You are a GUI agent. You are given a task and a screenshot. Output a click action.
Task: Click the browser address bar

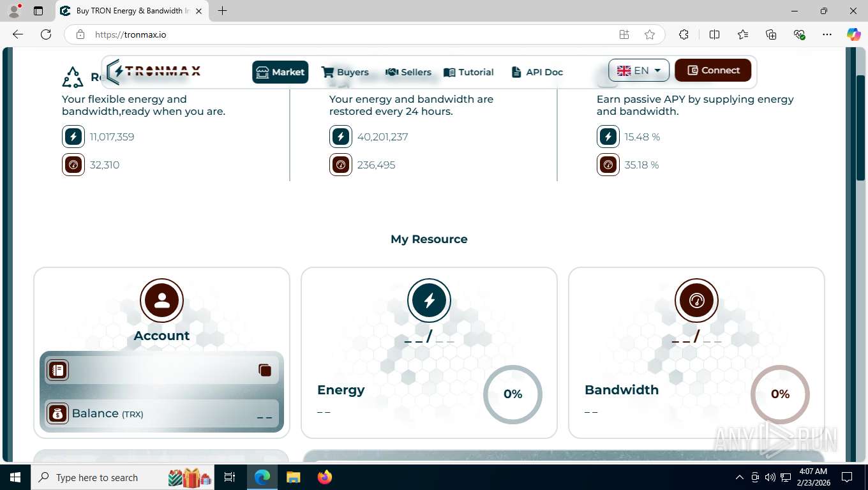351,34
